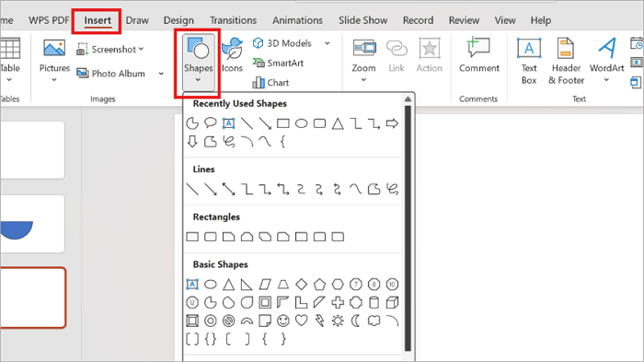The height and width of the screenshot is (362, 644).
Task: Open the View tab
Action: point(505,20)
